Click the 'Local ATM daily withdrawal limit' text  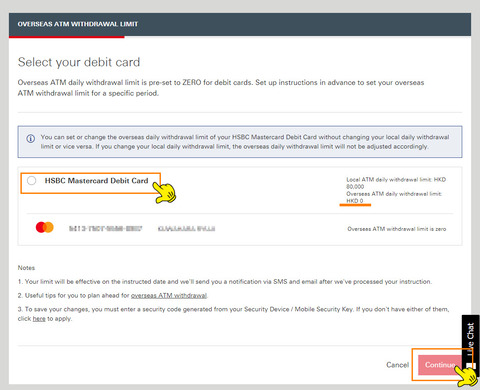396,183
